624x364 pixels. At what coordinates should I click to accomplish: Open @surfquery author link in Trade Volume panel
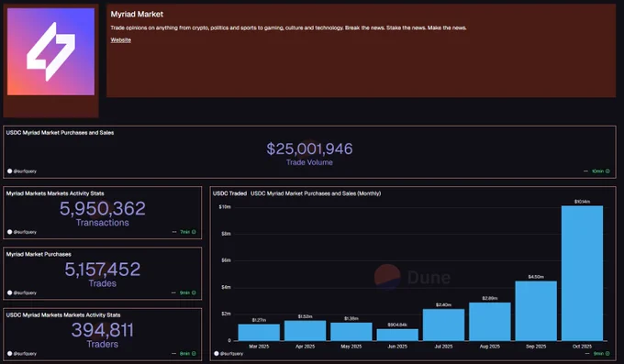tap(25, 171)
